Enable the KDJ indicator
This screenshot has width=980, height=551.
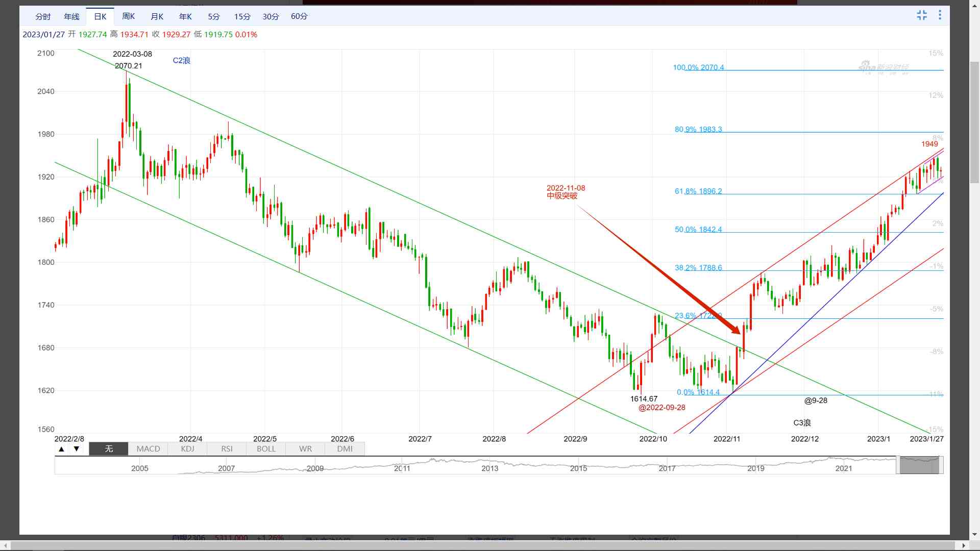(187, 449)
